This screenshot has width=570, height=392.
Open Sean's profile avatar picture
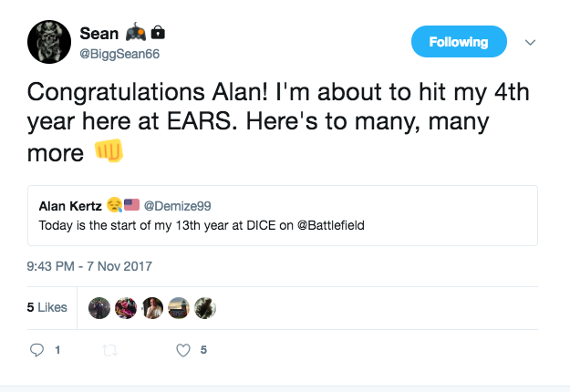pyautogui.click(x=50, y=42)
